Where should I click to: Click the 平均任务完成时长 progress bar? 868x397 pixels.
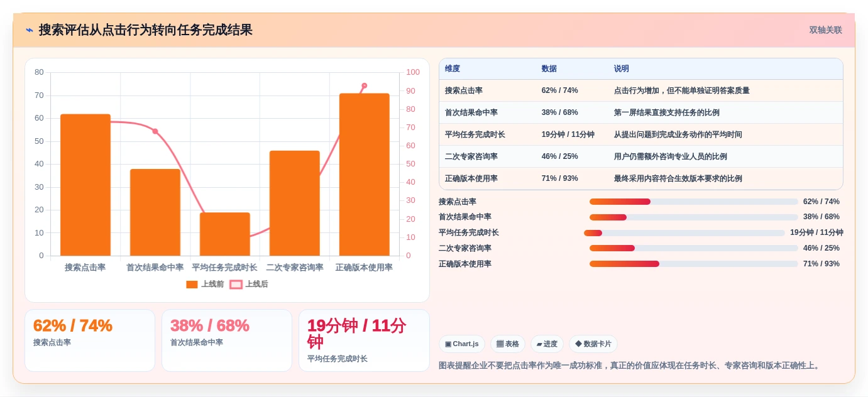[x=684, y=233]
